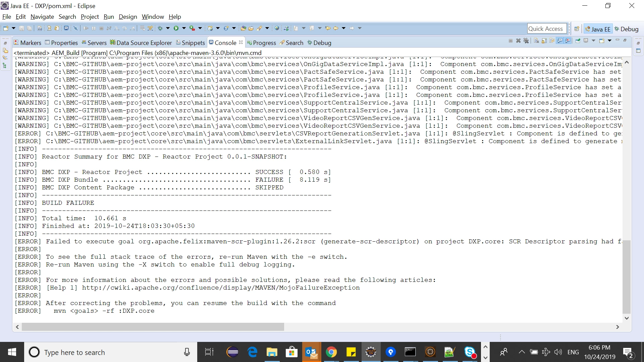
Task: Expand the Run button dropdown arrow
Action: [184, 28]
